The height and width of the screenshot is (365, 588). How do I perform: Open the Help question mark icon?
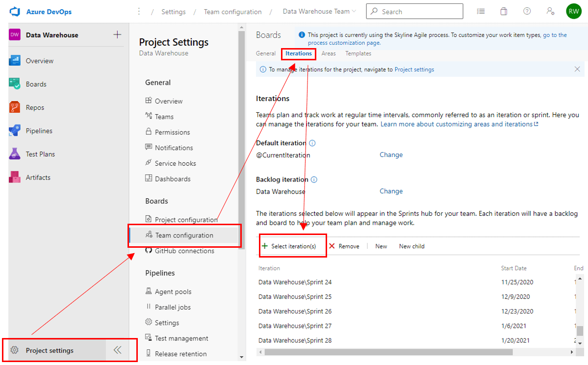[527, 11]
